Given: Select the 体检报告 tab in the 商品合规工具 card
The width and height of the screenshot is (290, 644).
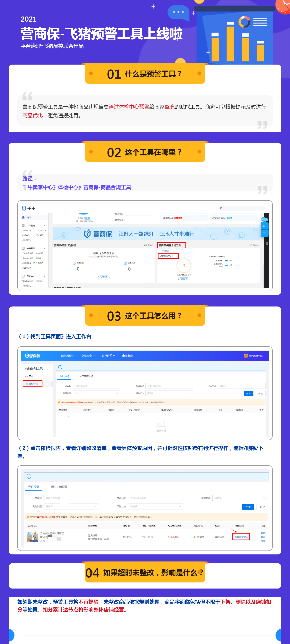Looking at the screenshot, I should tap(165, 251).
